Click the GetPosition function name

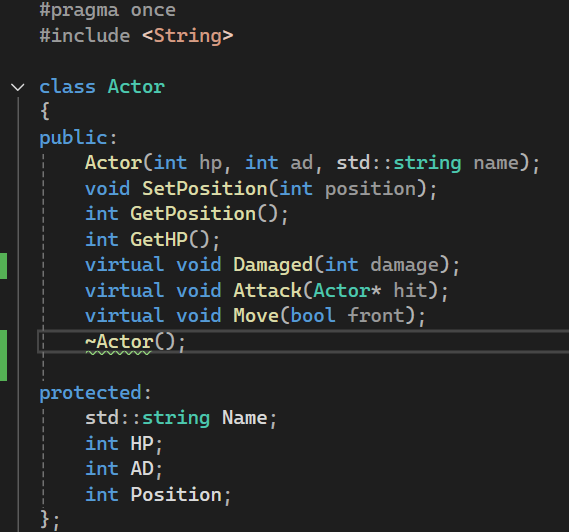[193, 213]
